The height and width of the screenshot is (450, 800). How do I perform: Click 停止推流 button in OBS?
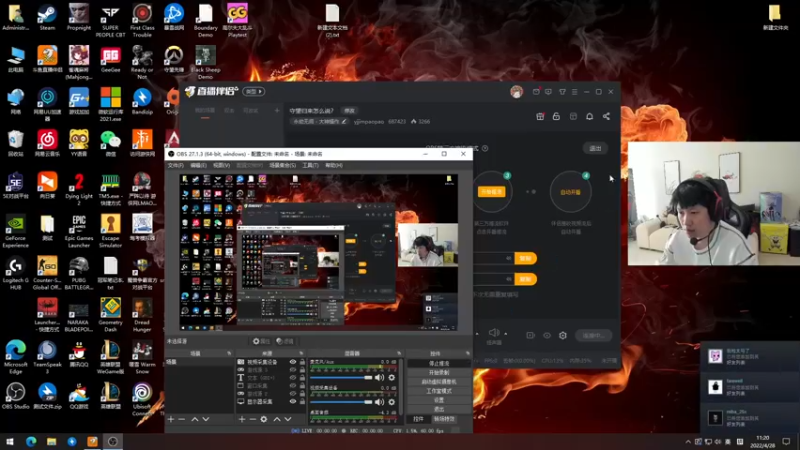click(439, 363)
